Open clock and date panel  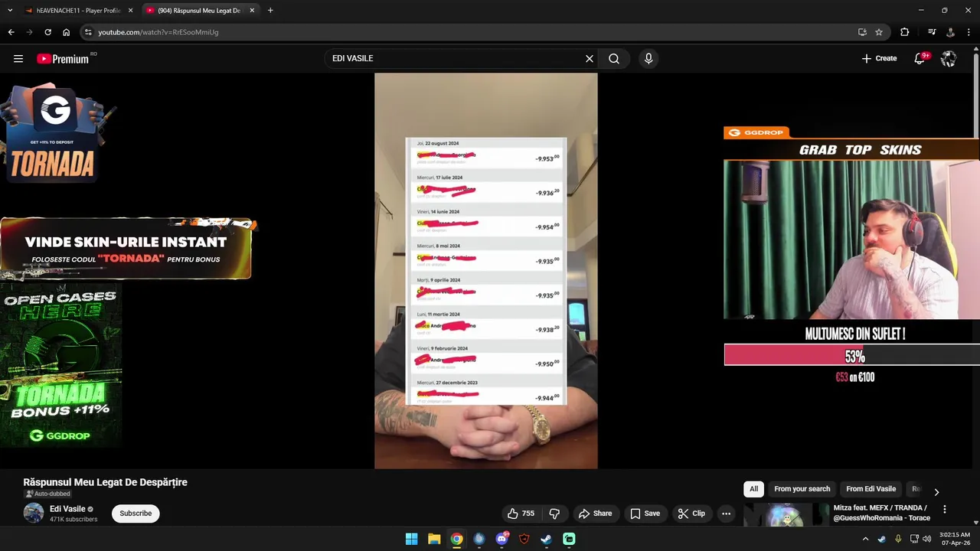pyautogui.click(x=954, y=539)
